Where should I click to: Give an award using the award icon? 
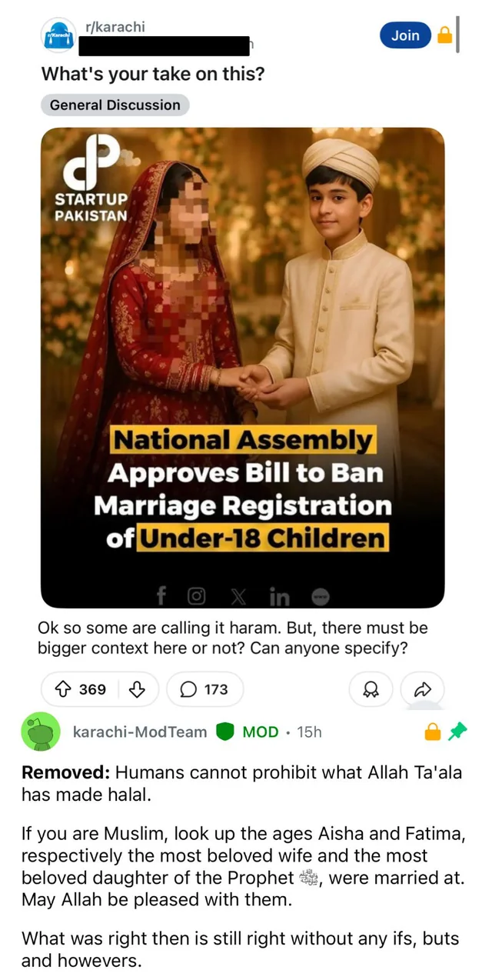click(x=371, y=689)
